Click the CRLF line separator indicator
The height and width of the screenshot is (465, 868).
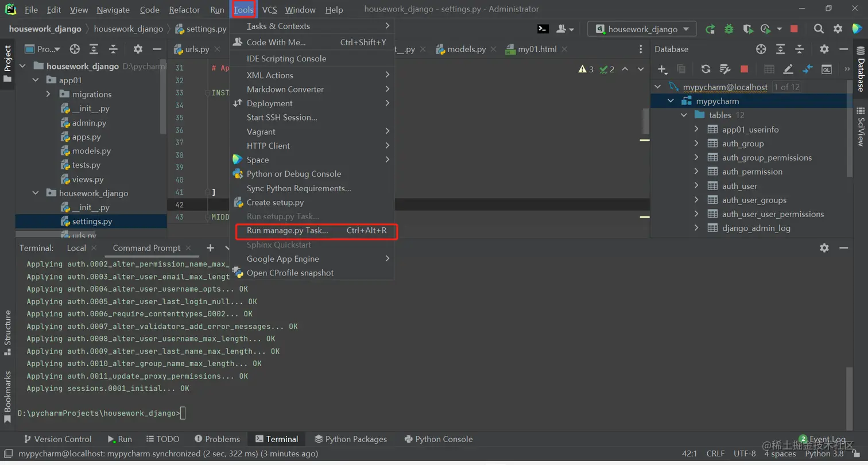coord(715,454)
